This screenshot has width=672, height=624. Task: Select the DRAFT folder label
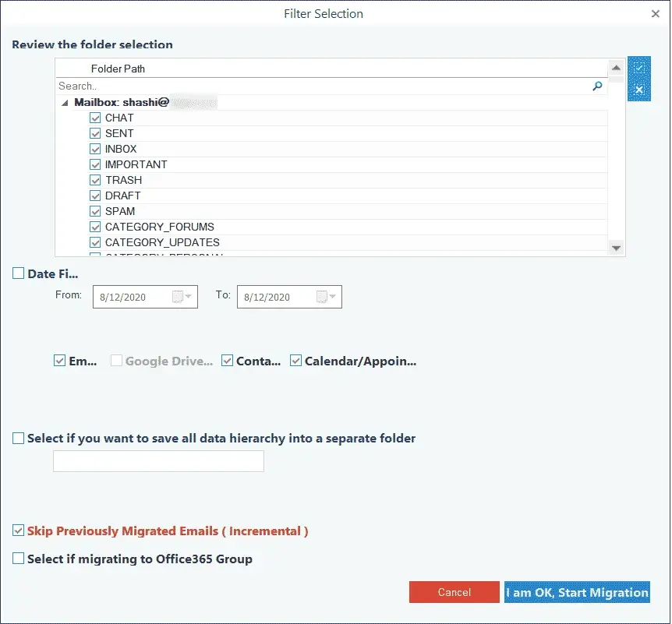(x=122, y=196)
